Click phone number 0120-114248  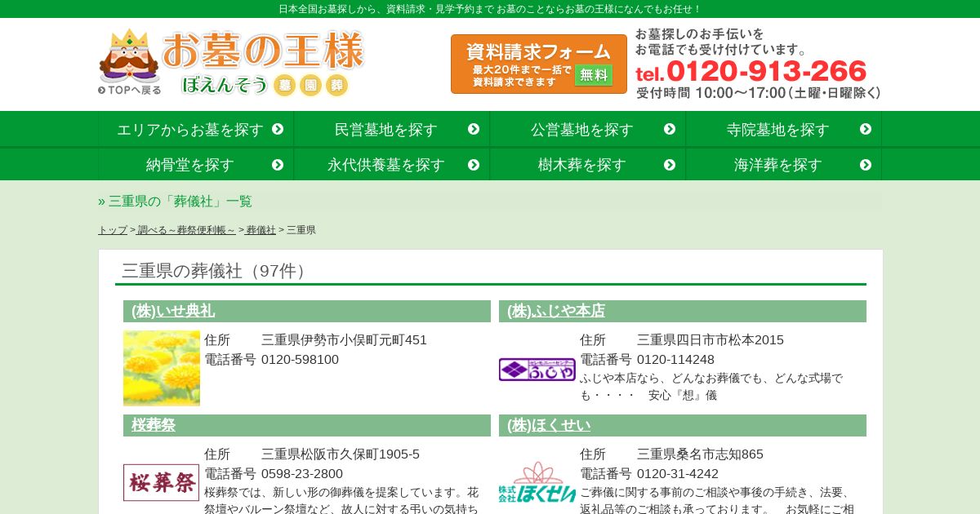pos(675,360)
